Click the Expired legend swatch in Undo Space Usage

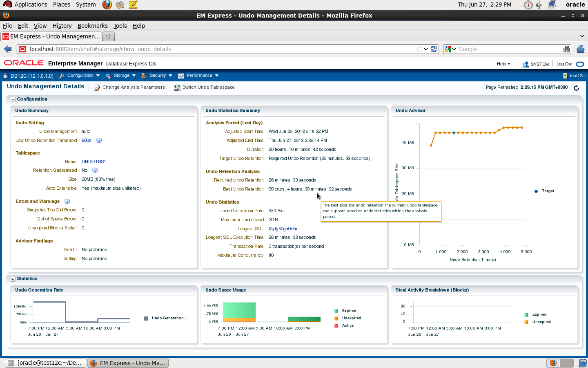click(336, 311)
